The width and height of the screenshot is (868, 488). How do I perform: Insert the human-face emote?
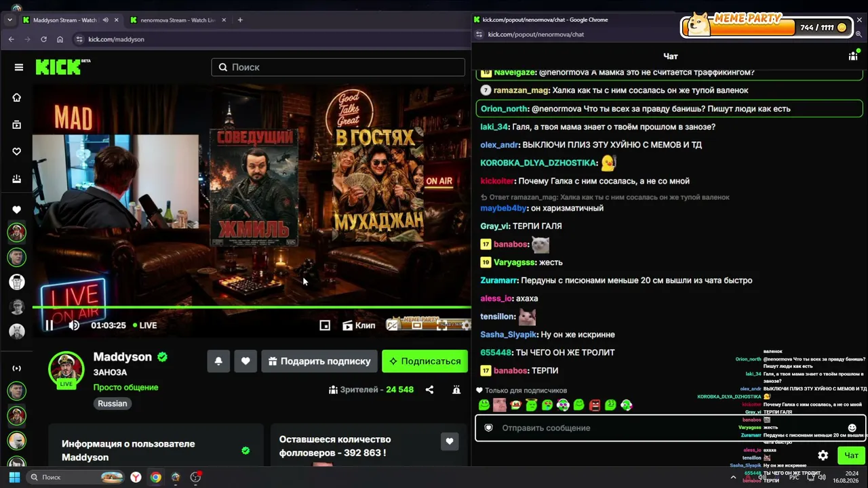click(x=500, y=405)
